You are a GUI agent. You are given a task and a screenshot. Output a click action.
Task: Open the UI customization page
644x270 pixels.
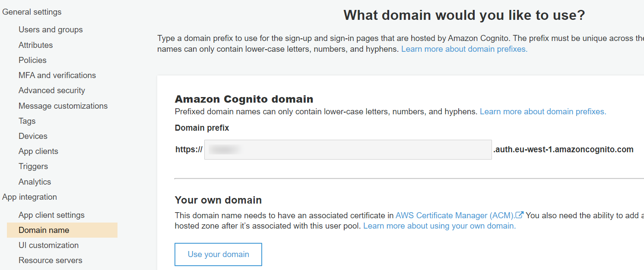[48, 245]
